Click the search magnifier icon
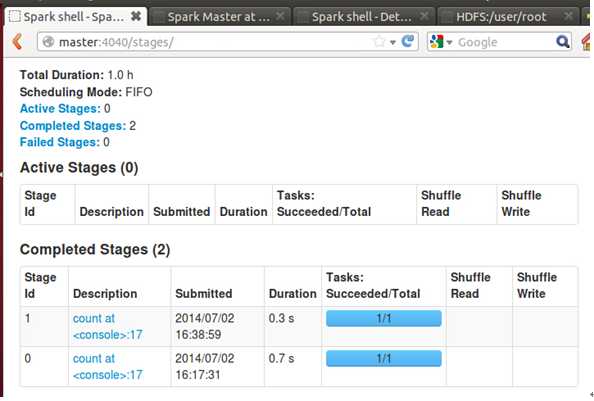Screen dimensions: 594x401 coord(563,42)
